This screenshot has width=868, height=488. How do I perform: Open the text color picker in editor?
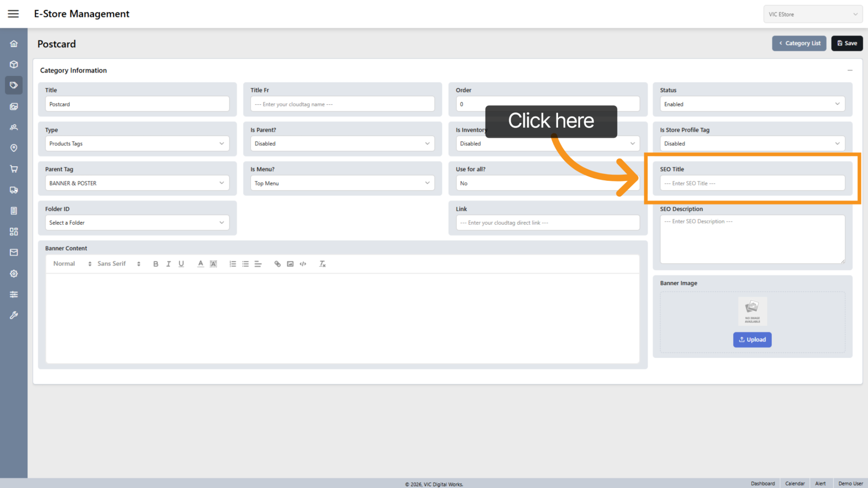point(200,264)
